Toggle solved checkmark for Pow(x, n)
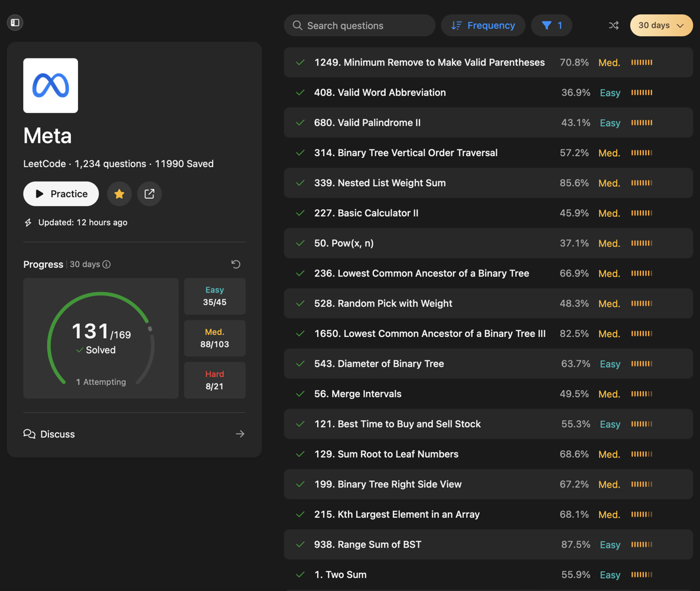Screen dimensions: 700x591 (x=301, y=243)
